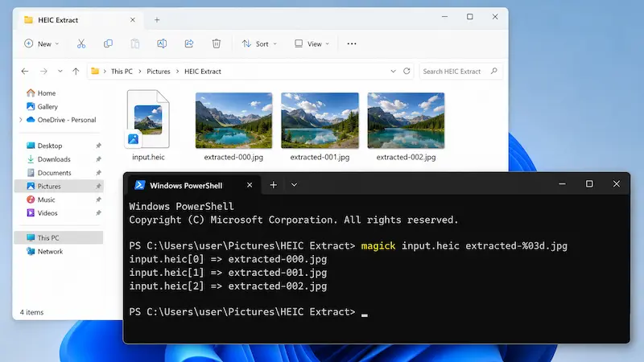Open Downloads from Quick access

[x=48, y=159]
